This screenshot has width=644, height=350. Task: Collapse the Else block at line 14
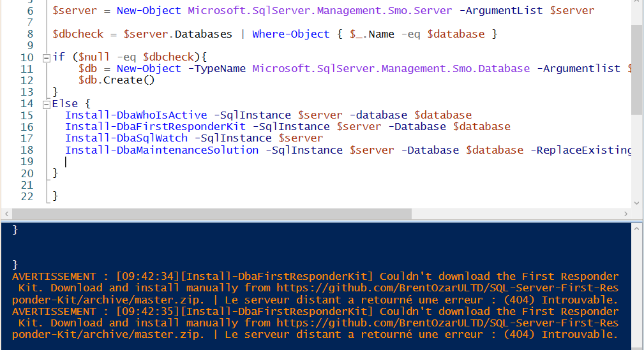(46, 103)
